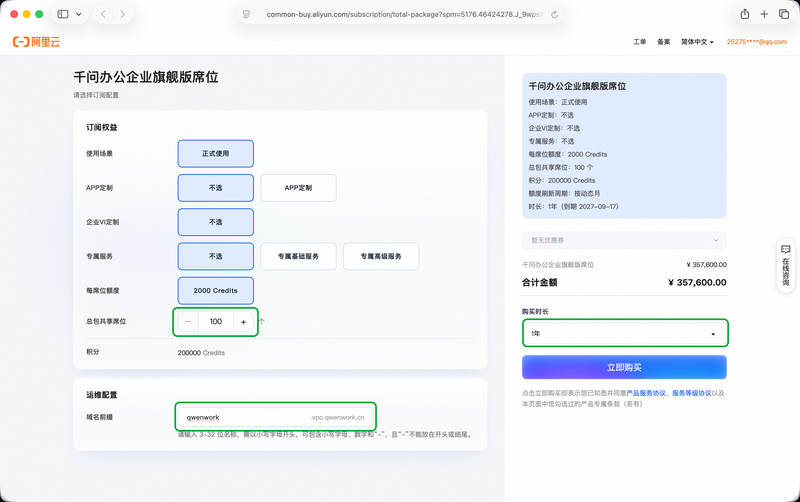Click the 立即购买 button
Image resolution: width=800 pixels, height=502 pixels.
point(624,367)
